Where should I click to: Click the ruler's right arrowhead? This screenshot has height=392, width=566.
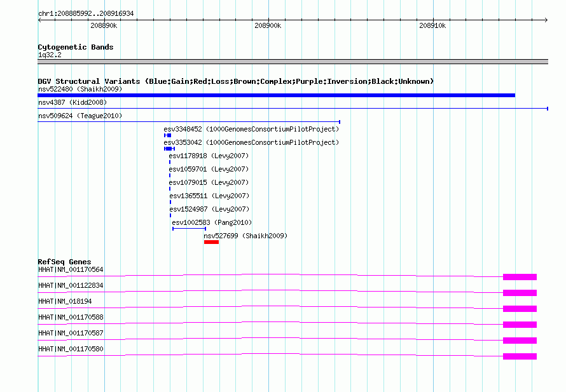tap(546, 20)
